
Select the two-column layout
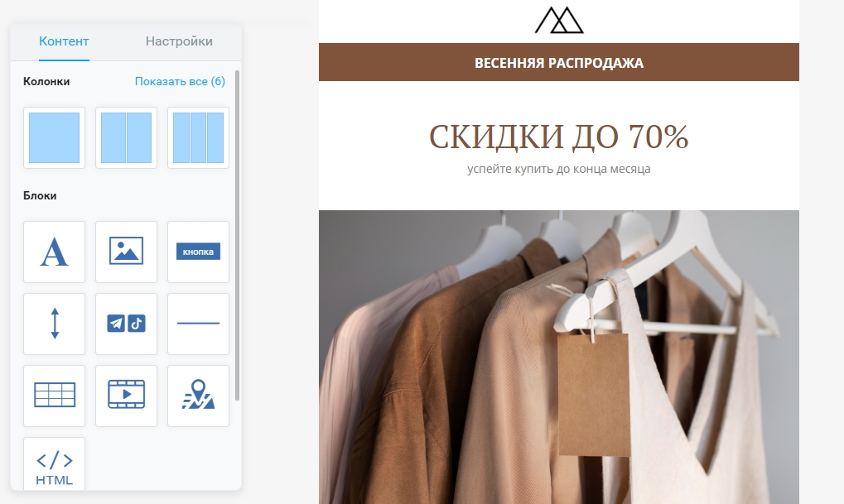pyautogui.click(x=126, y=137)
